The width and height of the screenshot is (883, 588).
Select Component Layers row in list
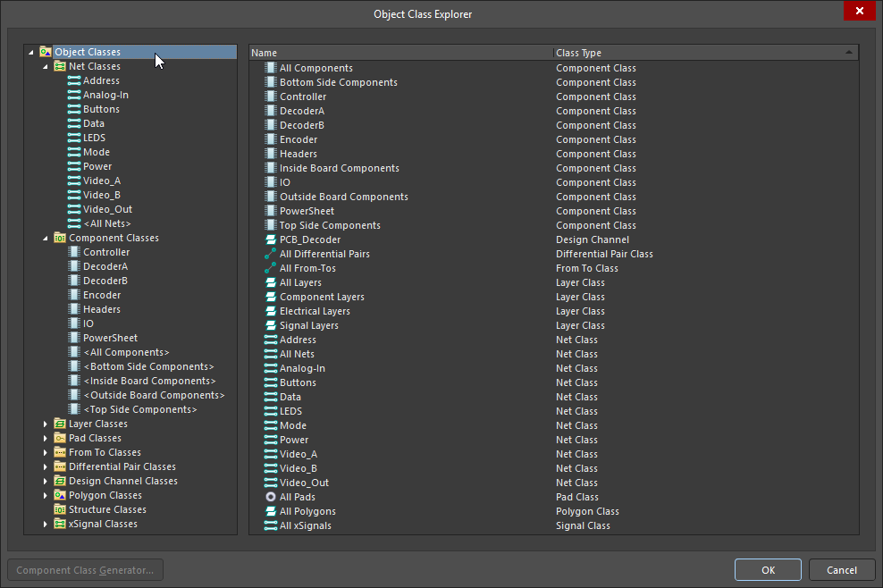tap(553, 297)
